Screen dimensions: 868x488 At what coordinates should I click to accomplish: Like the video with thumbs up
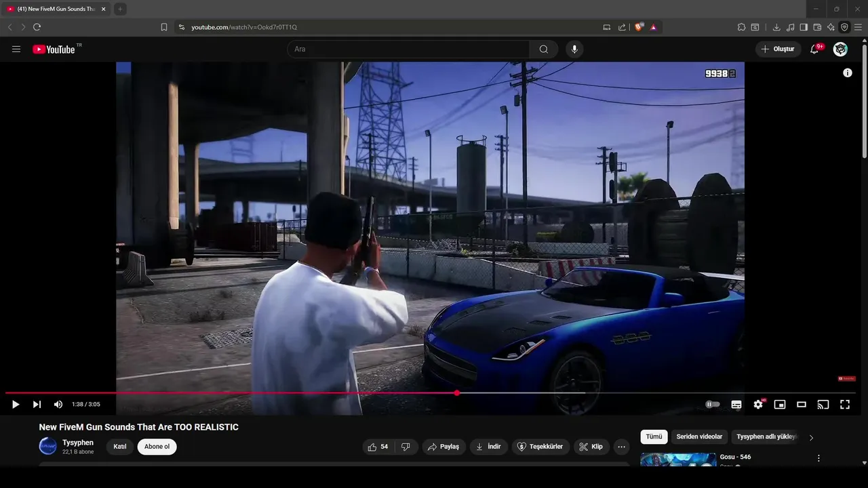click(378, 447)
